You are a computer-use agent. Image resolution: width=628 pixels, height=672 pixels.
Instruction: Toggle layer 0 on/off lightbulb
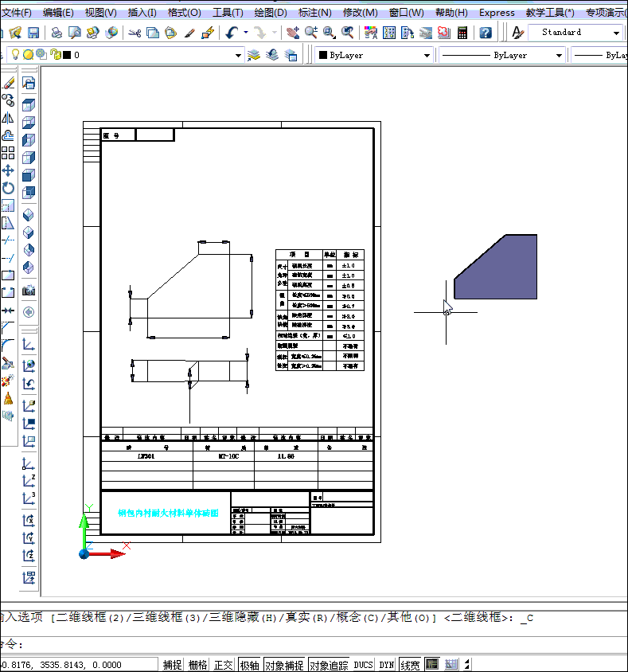(15, 54)
